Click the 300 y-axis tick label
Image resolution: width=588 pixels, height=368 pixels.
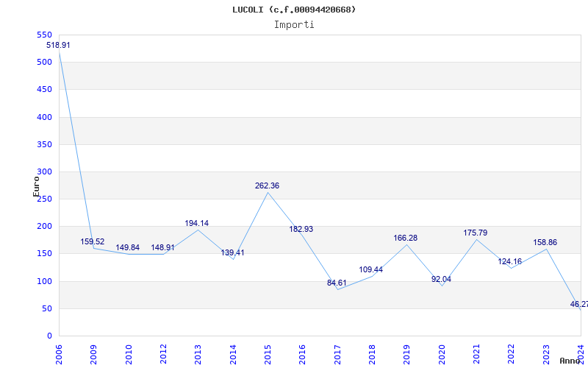[x=44, y=172]
